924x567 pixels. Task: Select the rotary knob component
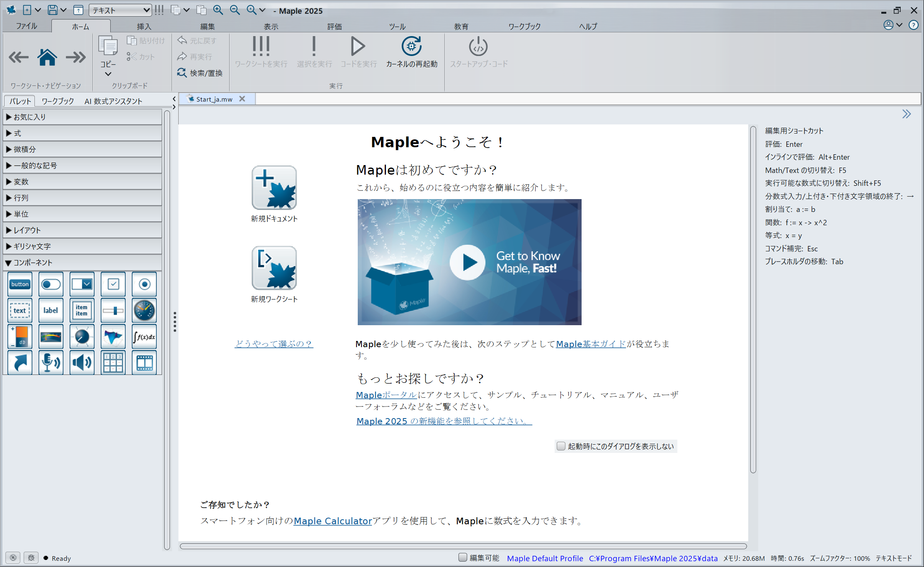(82, 336)
